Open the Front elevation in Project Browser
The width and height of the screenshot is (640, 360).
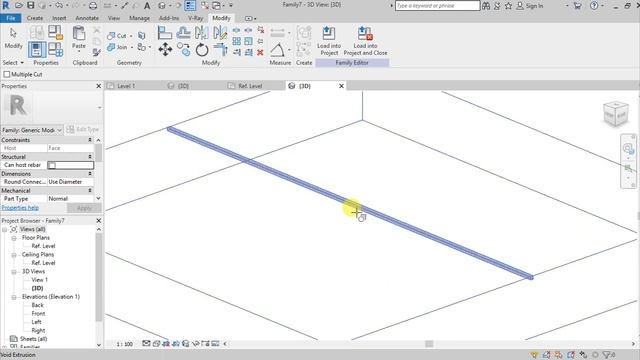click(38, 313)
